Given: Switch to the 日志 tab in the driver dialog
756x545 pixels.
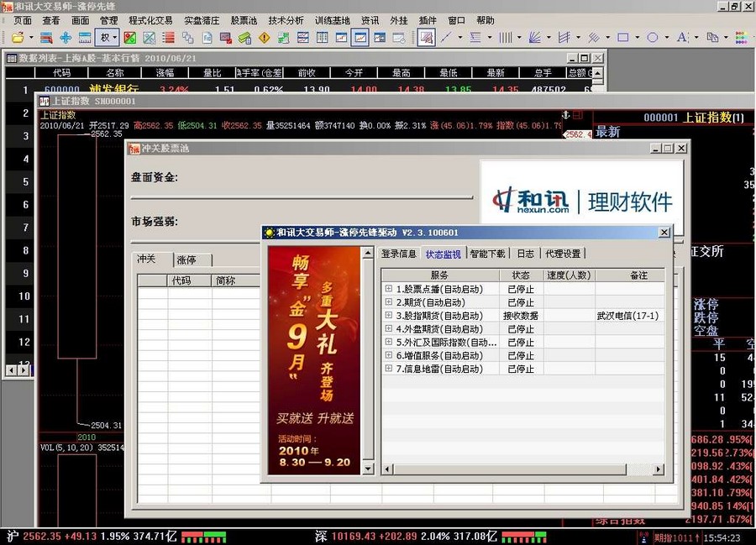Looking at the screenshot, I should [x=526, y=252].
